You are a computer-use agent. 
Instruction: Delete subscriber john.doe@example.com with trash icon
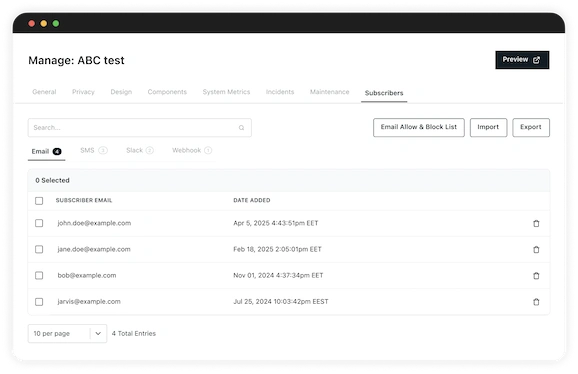(x=536, y=223)
